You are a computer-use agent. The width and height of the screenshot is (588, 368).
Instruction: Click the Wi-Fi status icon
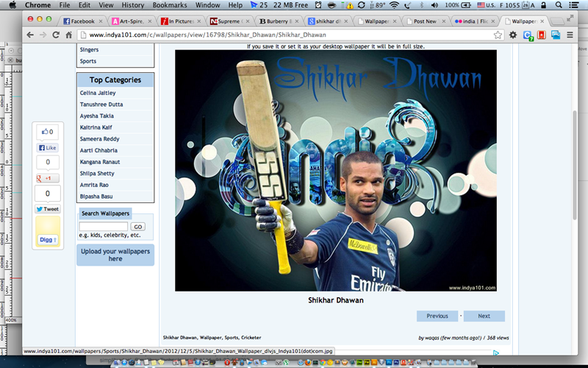pos(394,5)
